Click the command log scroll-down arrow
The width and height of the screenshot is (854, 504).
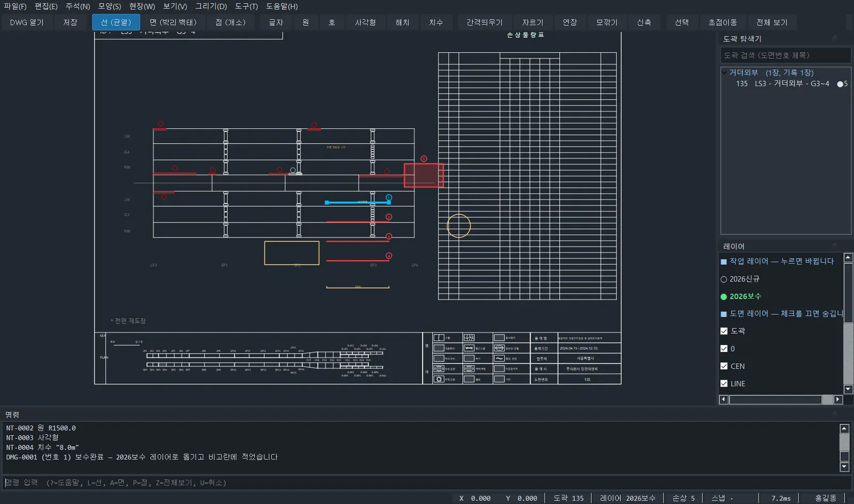(844, 467)
